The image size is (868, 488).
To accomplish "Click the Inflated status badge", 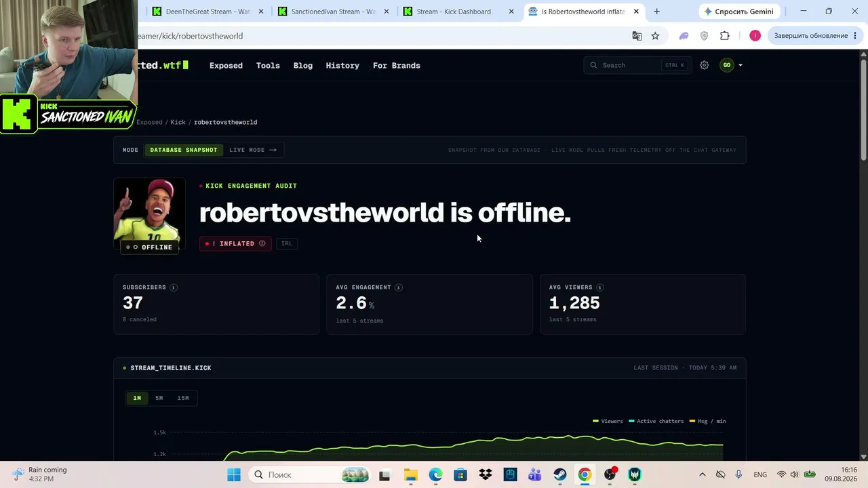I will click(x=235, y=243).
